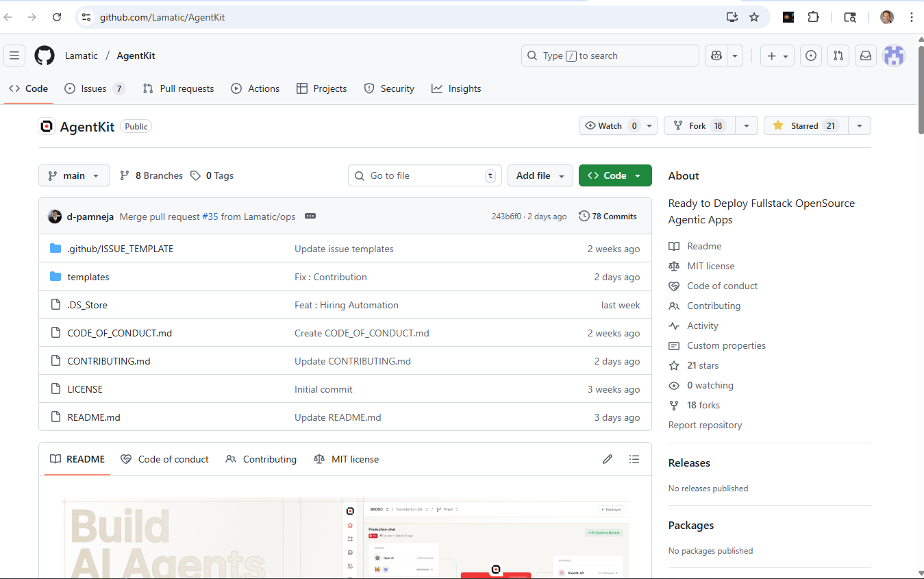
Task: Open the Actions tab
Action: click(255, 88)
